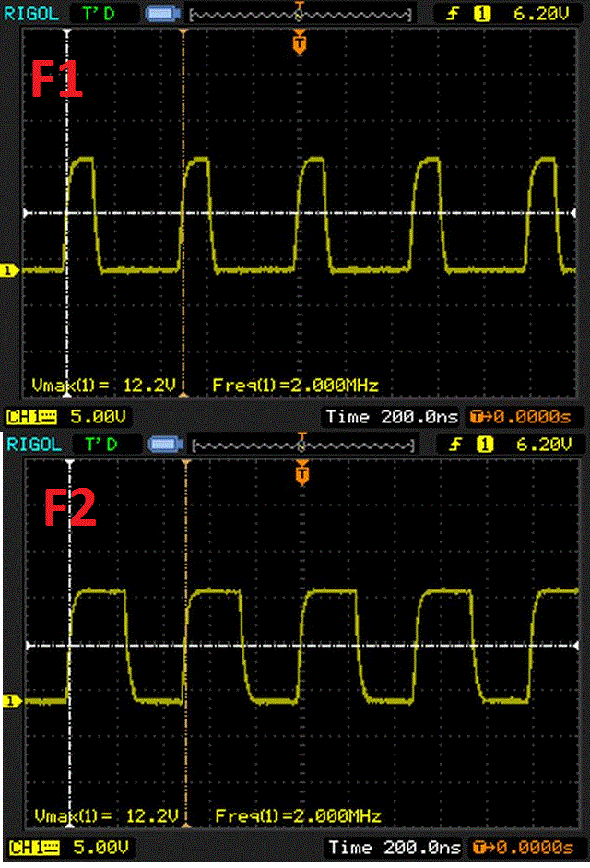This screenshot has height=868, width=590.
Task: Click the orange trigger T marker in F2 panel
Action: click(301, 474)
